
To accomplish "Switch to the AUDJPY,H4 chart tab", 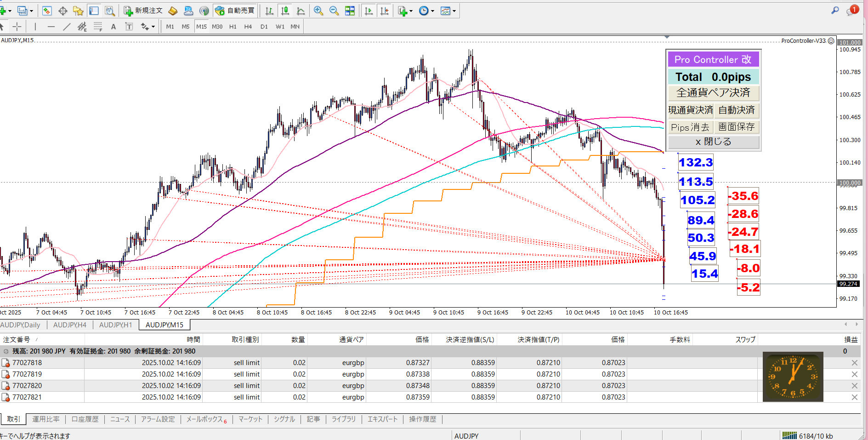I will 70,325.
